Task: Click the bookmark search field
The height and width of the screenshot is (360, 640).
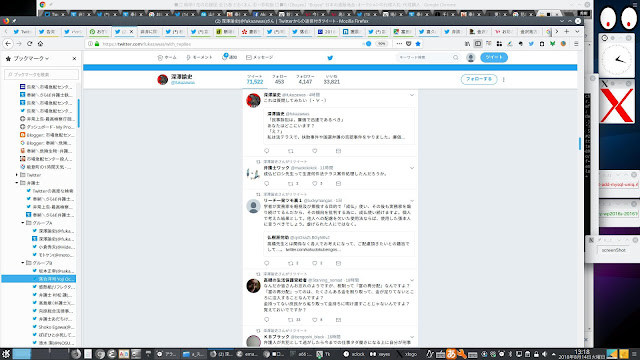Action: point(42,74)
